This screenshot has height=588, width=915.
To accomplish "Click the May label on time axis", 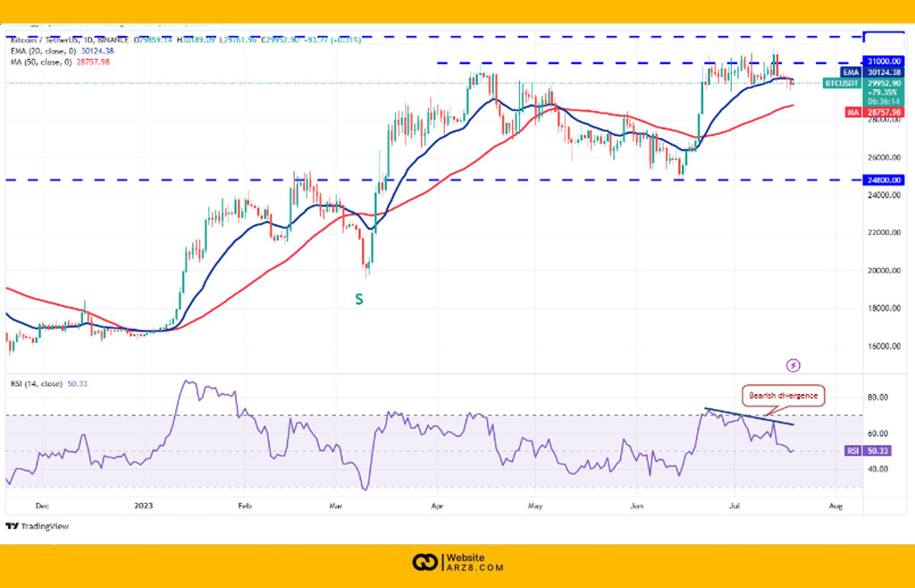I will point(535,507).
